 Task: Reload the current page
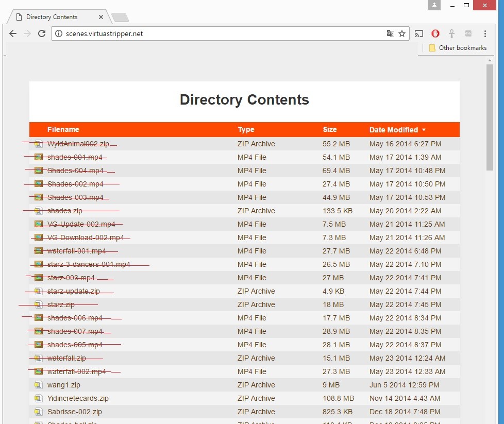tap(42, 34)
